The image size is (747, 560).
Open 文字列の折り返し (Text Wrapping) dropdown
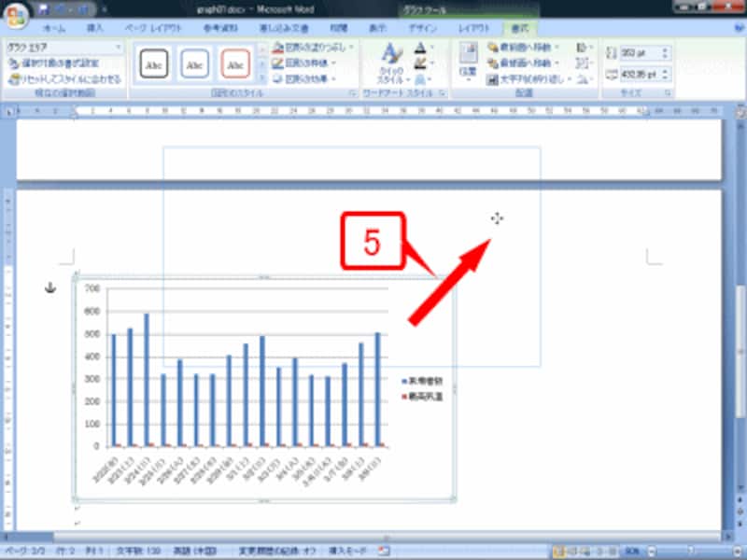point(529,79)
